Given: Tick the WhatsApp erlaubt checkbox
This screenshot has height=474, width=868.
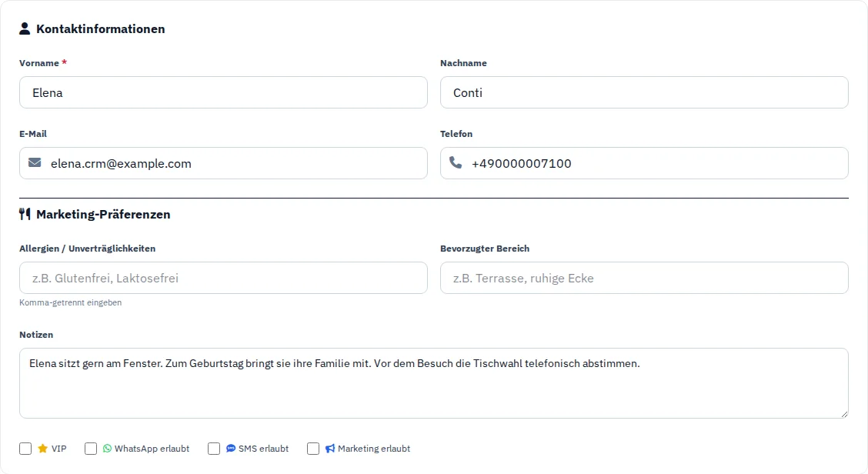Looking at the screenshot, I should click(91, 449).
